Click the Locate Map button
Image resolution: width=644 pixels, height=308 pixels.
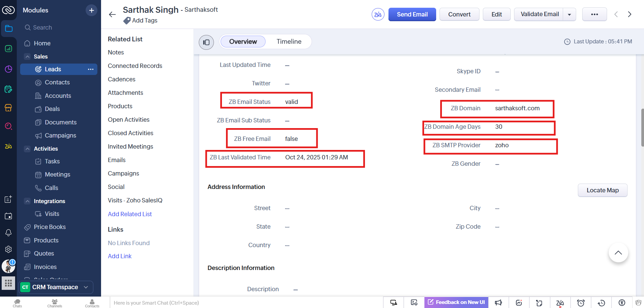pyautogui.click(x=602, y=190)
